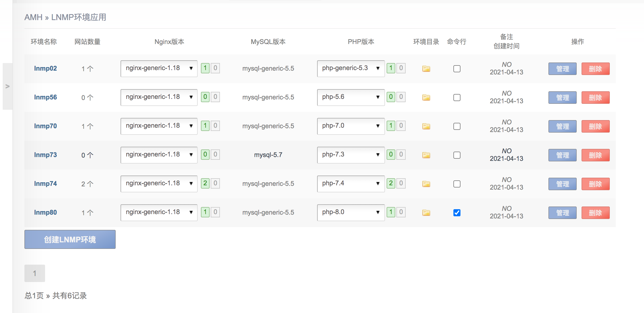Click red 删除 button for lnmp56
The height and width of the screenshot is (313, 644).
tap(595, 98)
